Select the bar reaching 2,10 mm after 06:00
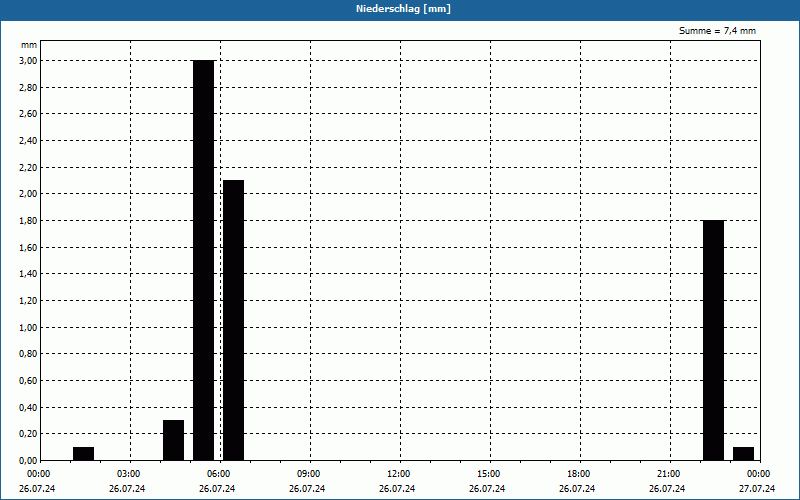The width and height of the screenshot is (800, 500). point(234,320)
